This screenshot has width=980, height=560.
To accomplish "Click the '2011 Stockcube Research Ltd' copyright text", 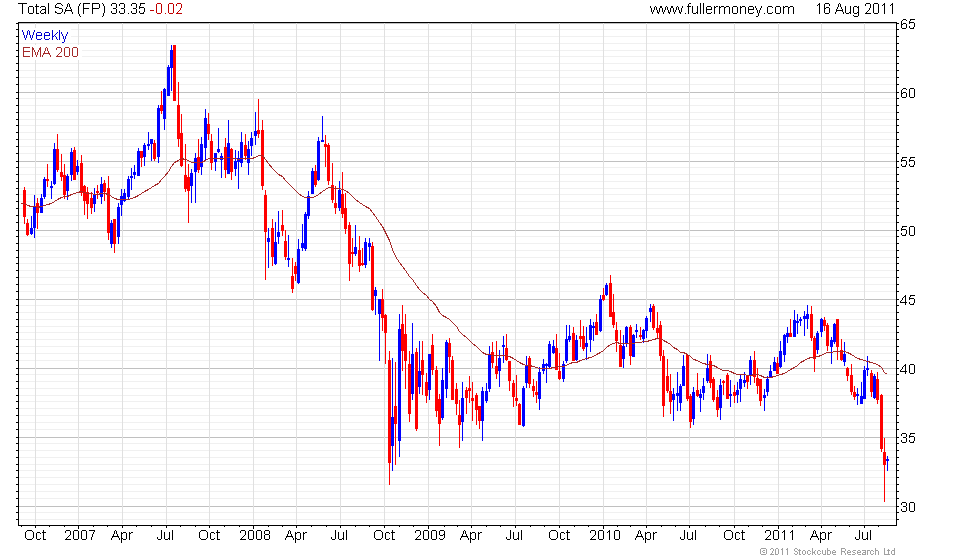I will pos(827,552).
